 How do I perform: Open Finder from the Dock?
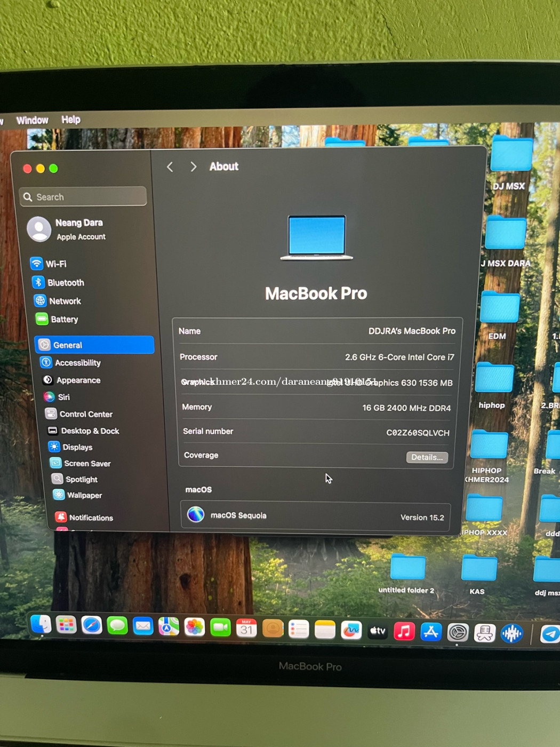point(41,624)
